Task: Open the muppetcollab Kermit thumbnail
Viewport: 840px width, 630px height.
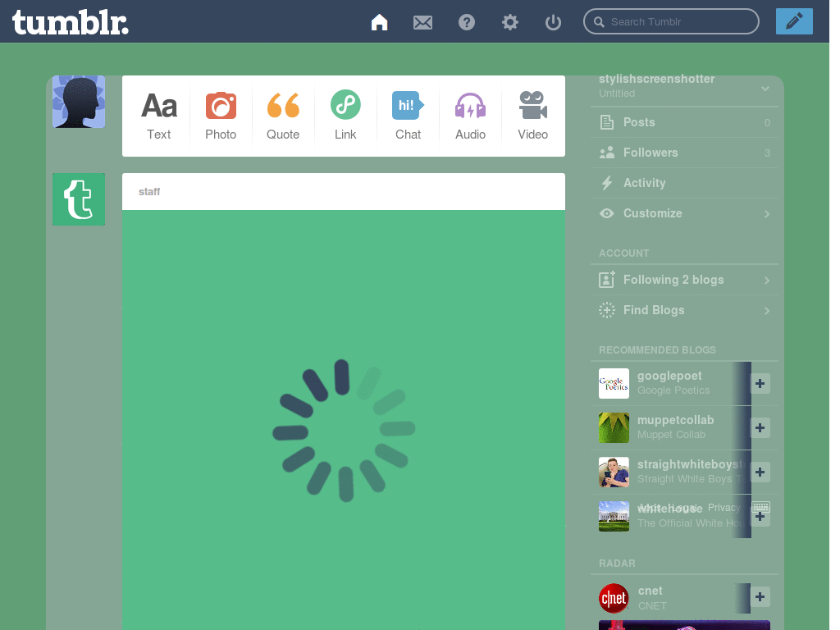Action: pos(614,427)
